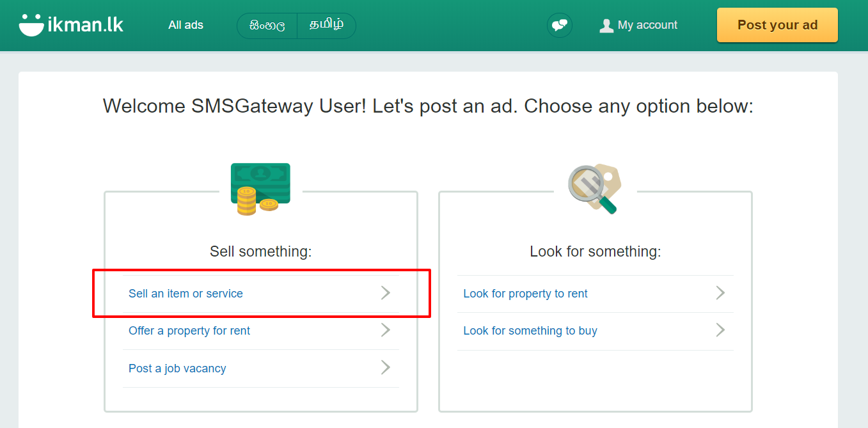Click arrow beside Look for property to rent

coord(720,293)
